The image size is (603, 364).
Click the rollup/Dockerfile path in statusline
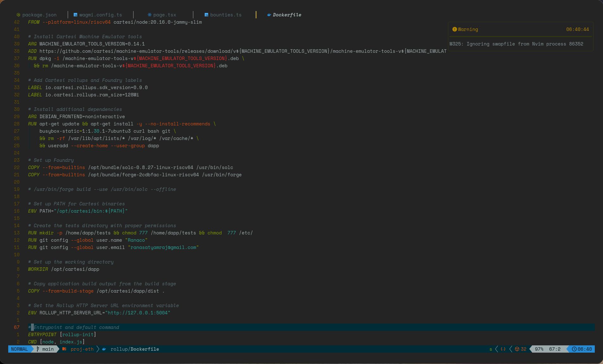coord(135,349)
